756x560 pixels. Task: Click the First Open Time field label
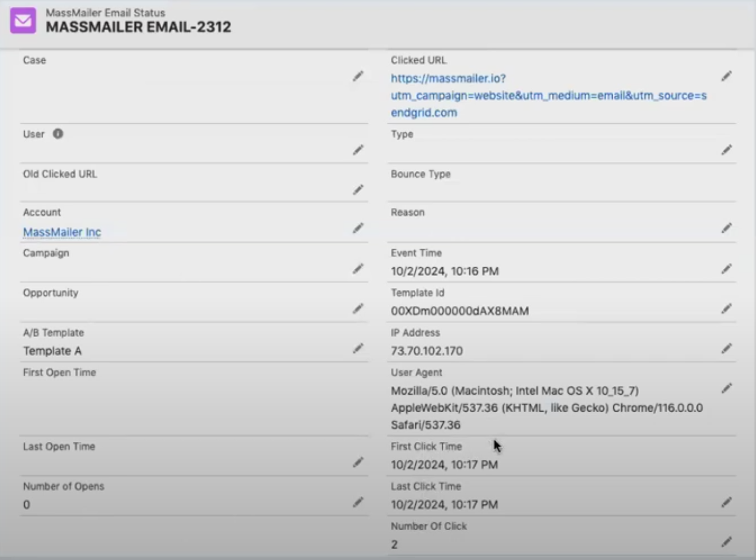pos(59,373)
